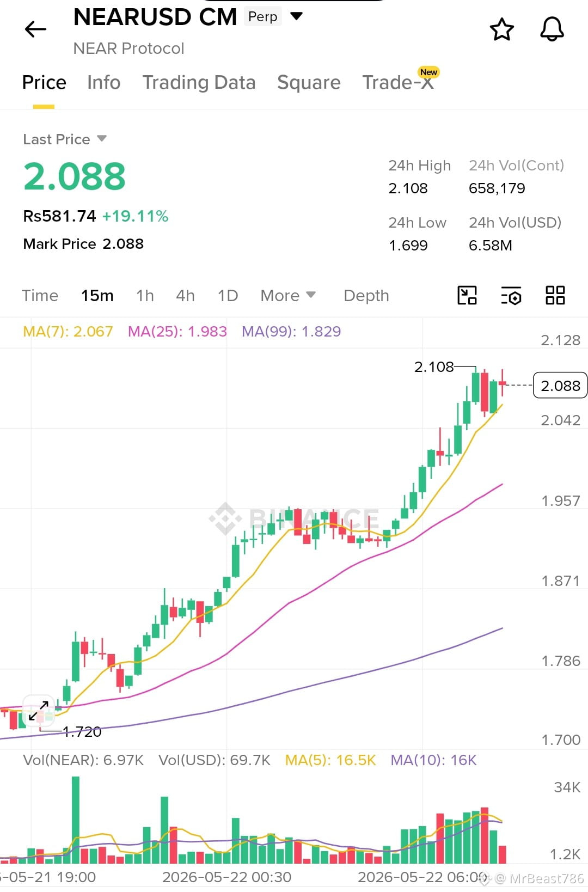Click the 2026-05-22 00:30 time label
Image resolution: width=588 pixels, height=892 pixels.
click(226, 877)
